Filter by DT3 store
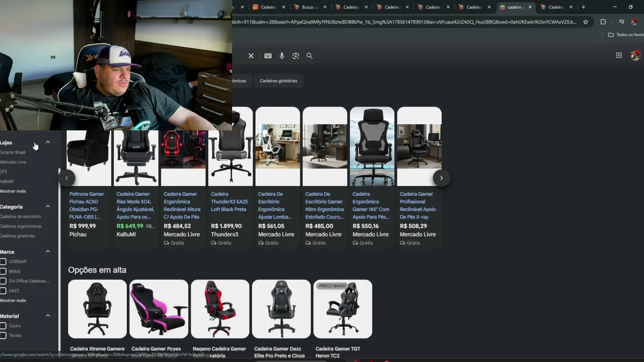The width and height of the screenshot is (644, 362). tap(4, 172)
